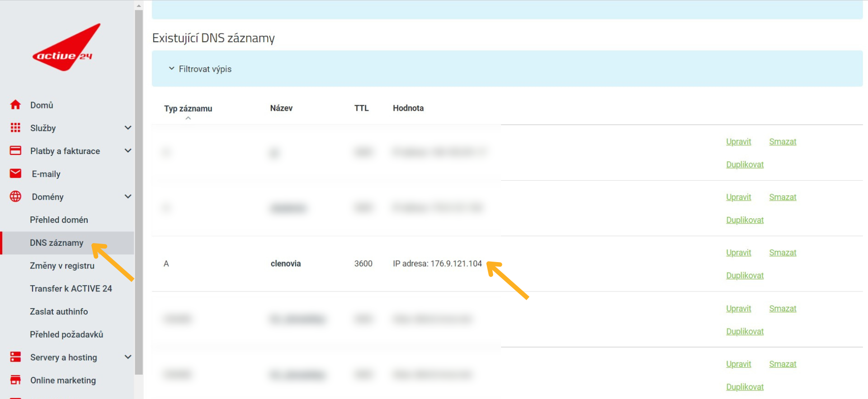Open the Domů home icon
868x399 pixels.
(x=15, y=105)
